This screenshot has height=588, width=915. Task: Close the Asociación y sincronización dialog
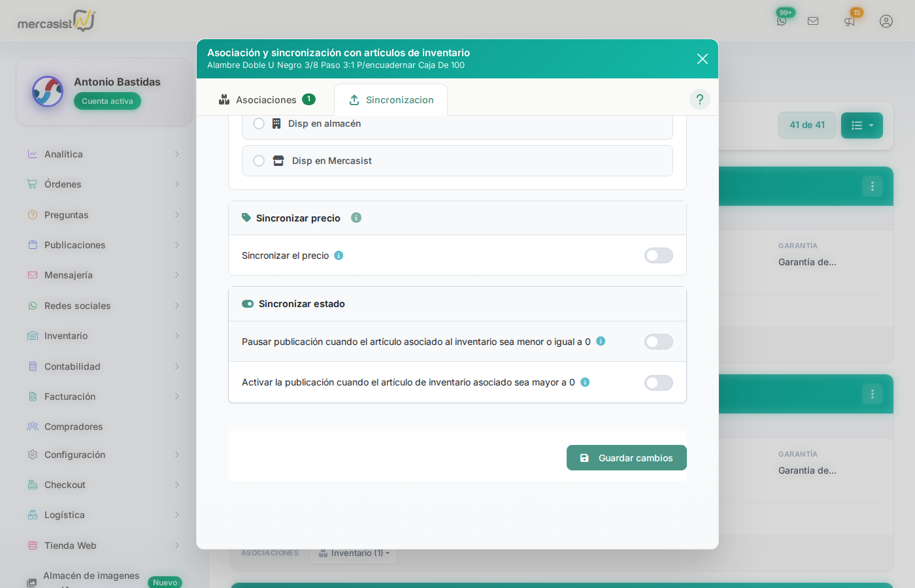[x=703, y=59]
